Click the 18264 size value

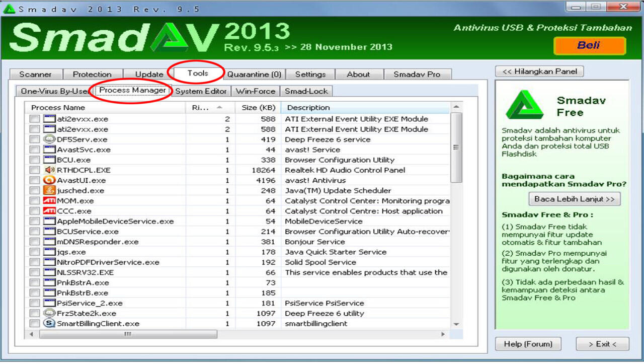[x=264, y=170]
